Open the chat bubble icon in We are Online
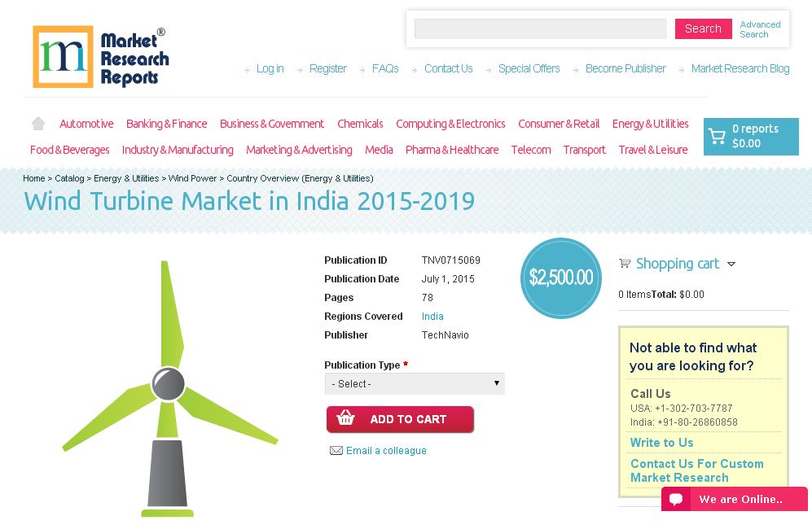Screen dimensions: 812x529 coord(677,499)
